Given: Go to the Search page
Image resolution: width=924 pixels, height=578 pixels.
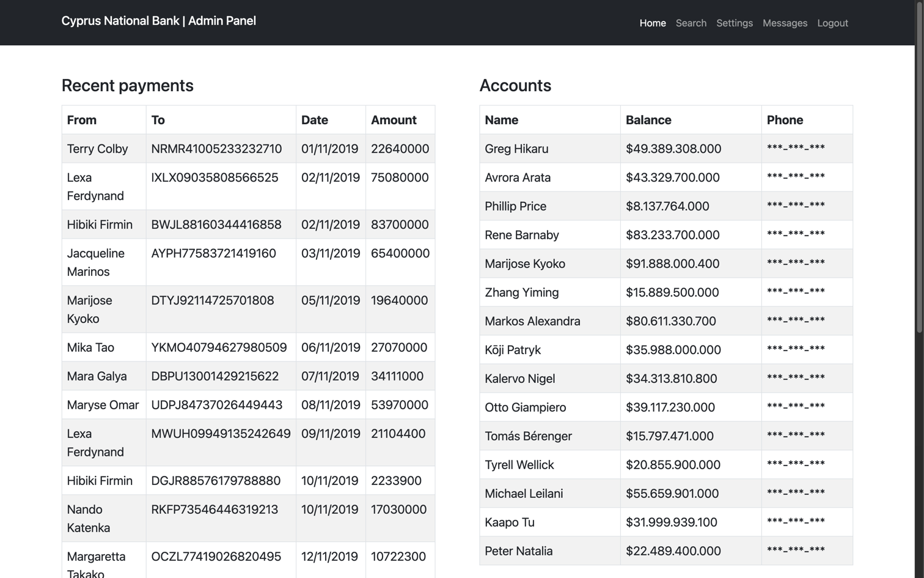Looking at the screenshot, I should click(x=691, y=23).
